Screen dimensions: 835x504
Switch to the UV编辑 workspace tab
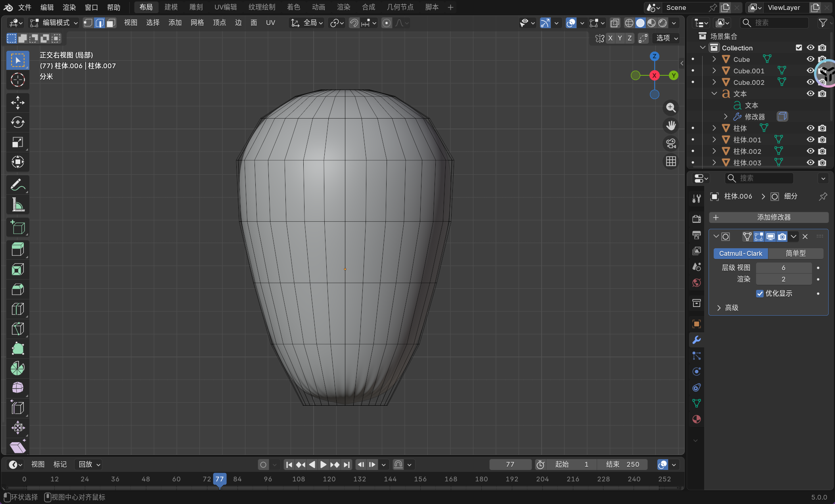[225, 7]
